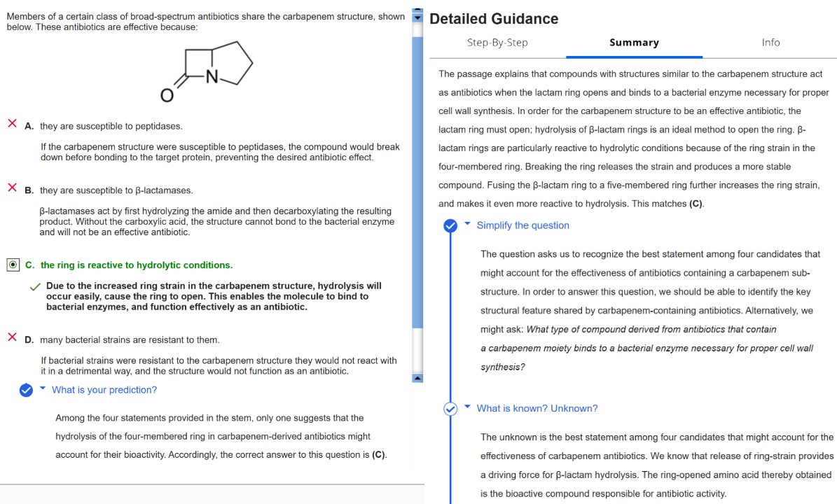Collapse the 'What is your prediction?' section arrow
The image size is (837, 504).
pos(43,389)
